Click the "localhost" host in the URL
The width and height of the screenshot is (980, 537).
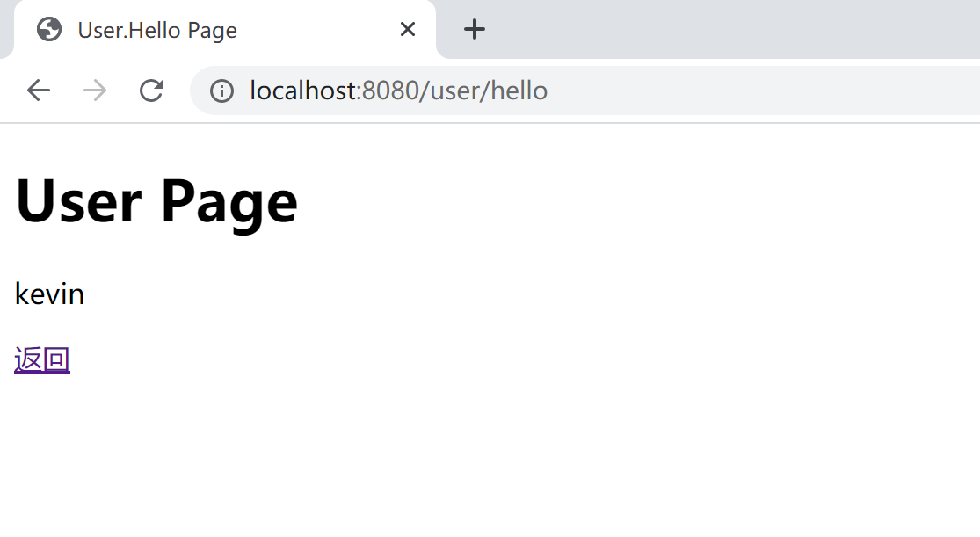(x=303, y=91)
